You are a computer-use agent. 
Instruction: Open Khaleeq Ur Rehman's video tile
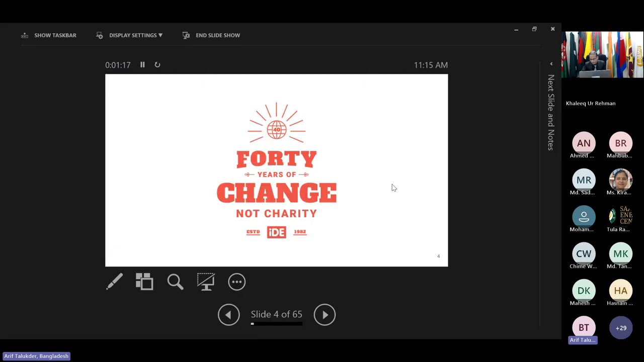(x=602, y=55)
